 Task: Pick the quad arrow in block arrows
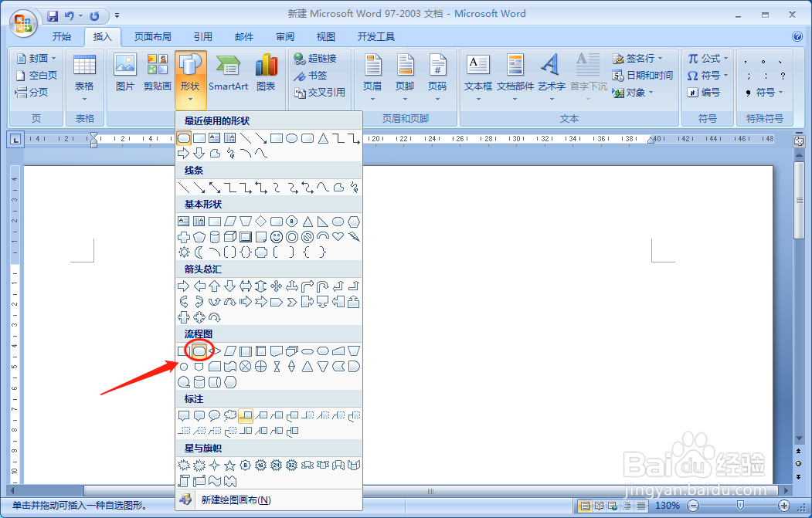click(x=277, y=286)
